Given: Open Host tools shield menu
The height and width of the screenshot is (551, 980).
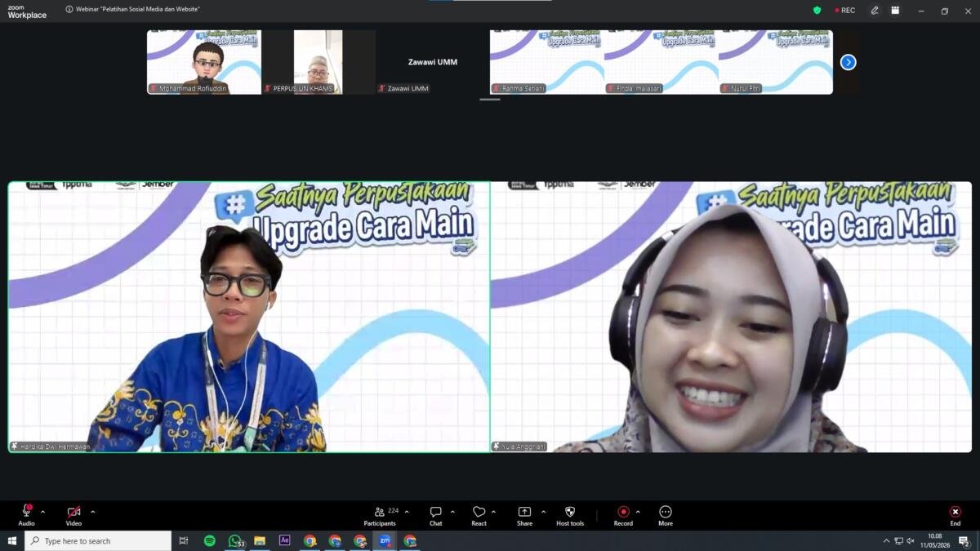Looking at the screenshot, I should tap(570, 515).
